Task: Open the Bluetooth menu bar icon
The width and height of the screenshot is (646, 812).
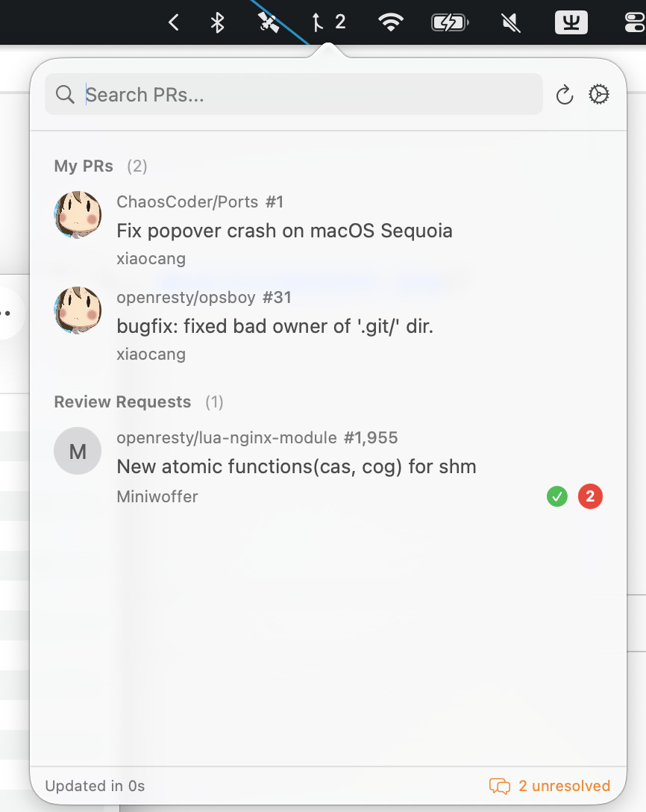Action: click(x=217, y=22)
